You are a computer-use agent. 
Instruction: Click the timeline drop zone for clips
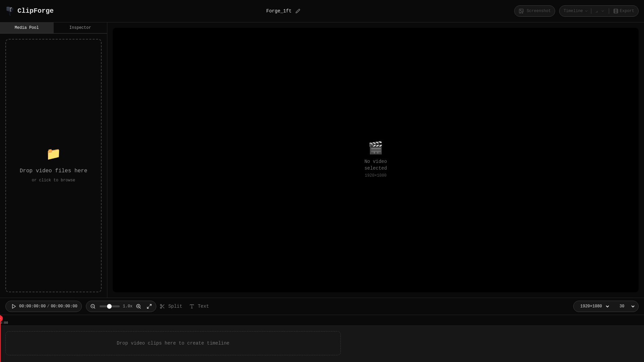(173, 343)
